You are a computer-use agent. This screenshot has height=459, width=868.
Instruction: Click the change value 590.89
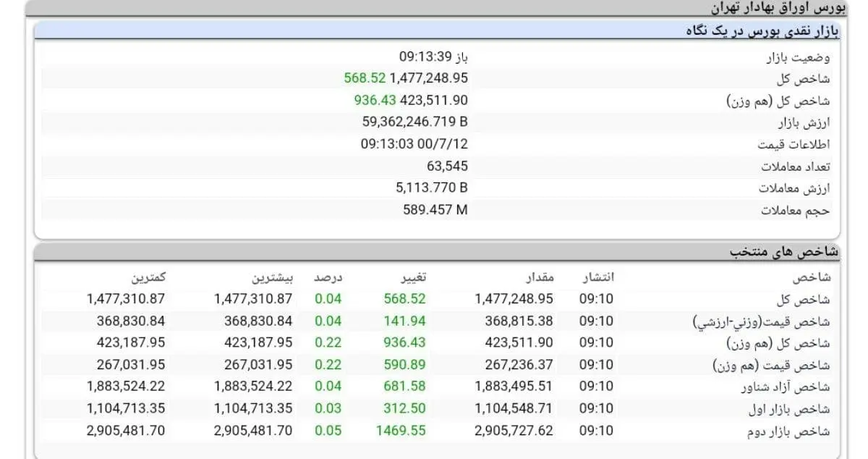pos(404,364)
